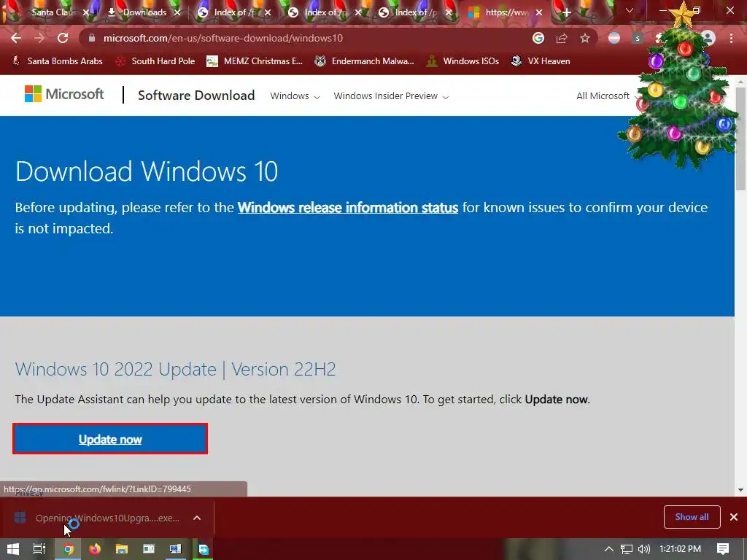The height and width of the screenshot is (560, 747).
Task: Click scrollbar down arrow
Action: pyautogui.click(x=741, y=489)
